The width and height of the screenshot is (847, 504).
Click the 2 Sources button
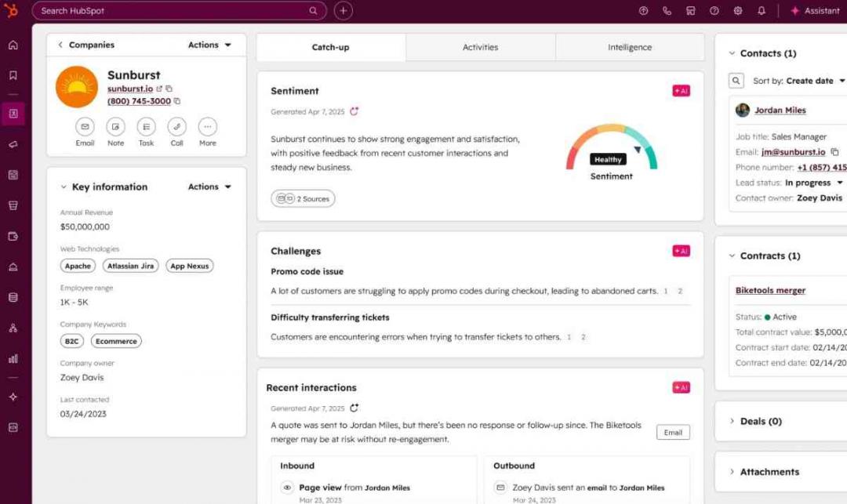(303, 198)
